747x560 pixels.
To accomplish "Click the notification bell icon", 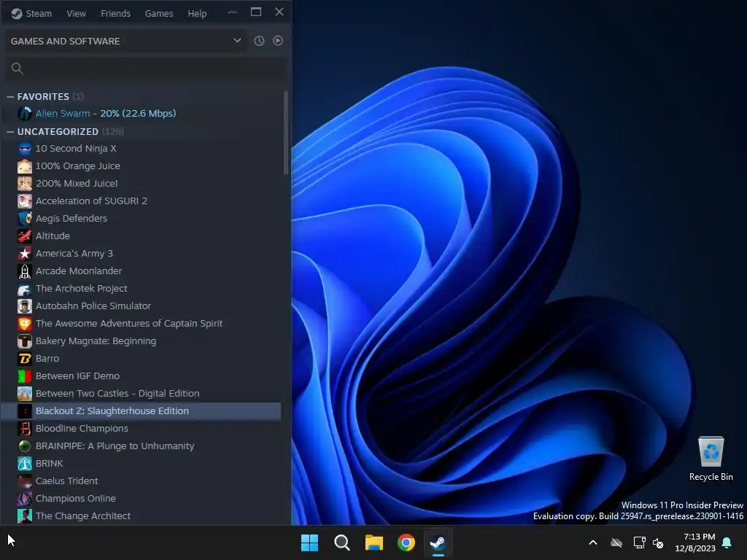I will [727, 542].
